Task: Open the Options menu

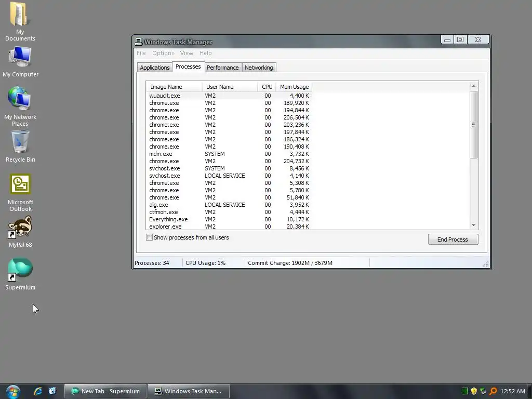Action: coord(163,54)
